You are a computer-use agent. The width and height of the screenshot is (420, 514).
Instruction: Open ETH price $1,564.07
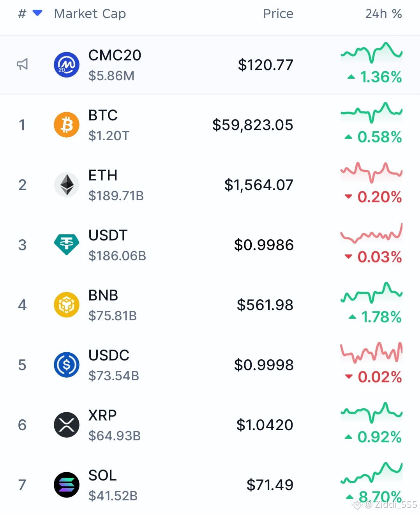coord(259,185)
